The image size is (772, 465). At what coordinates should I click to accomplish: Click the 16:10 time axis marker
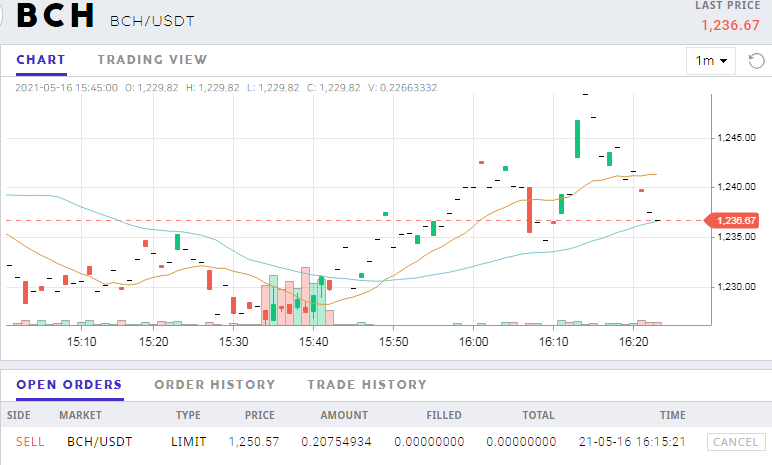pos(553,341)
